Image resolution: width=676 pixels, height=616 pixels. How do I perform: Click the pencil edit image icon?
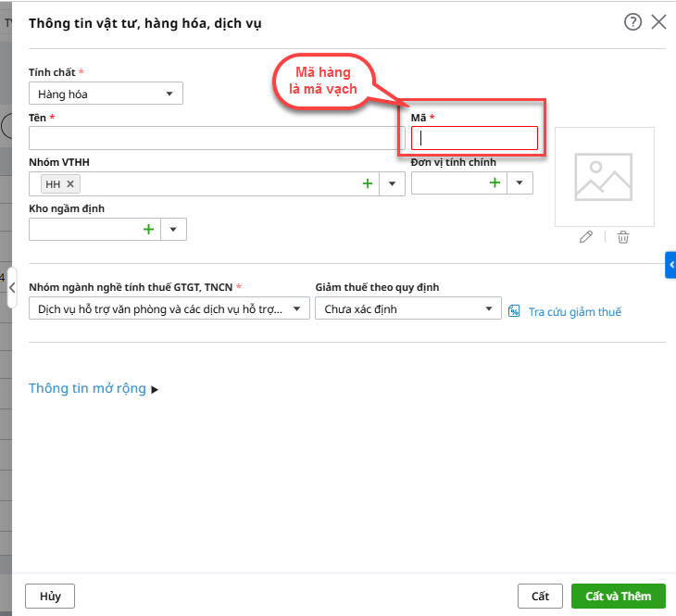click(x=585, y=237)
